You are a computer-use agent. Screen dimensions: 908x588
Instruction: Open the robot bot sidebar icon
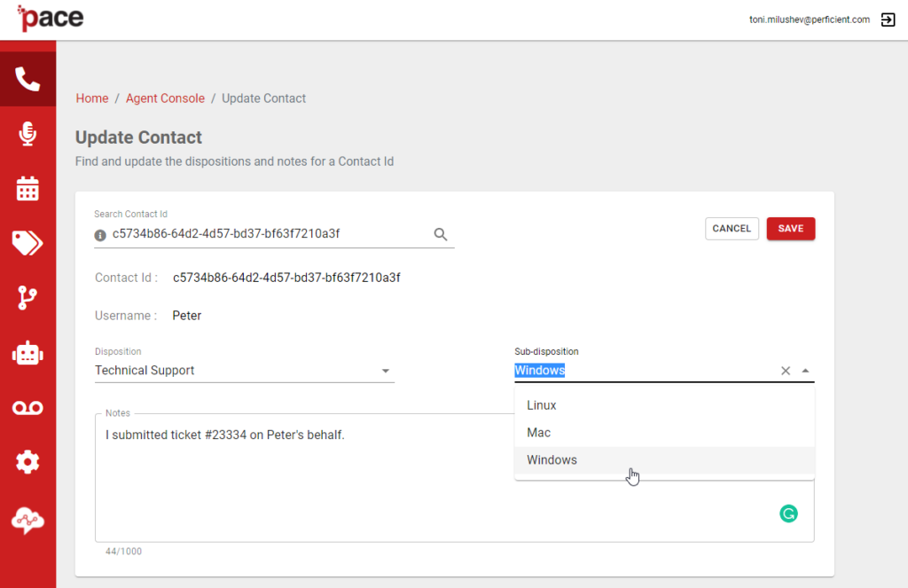click(x=27, y=353)
